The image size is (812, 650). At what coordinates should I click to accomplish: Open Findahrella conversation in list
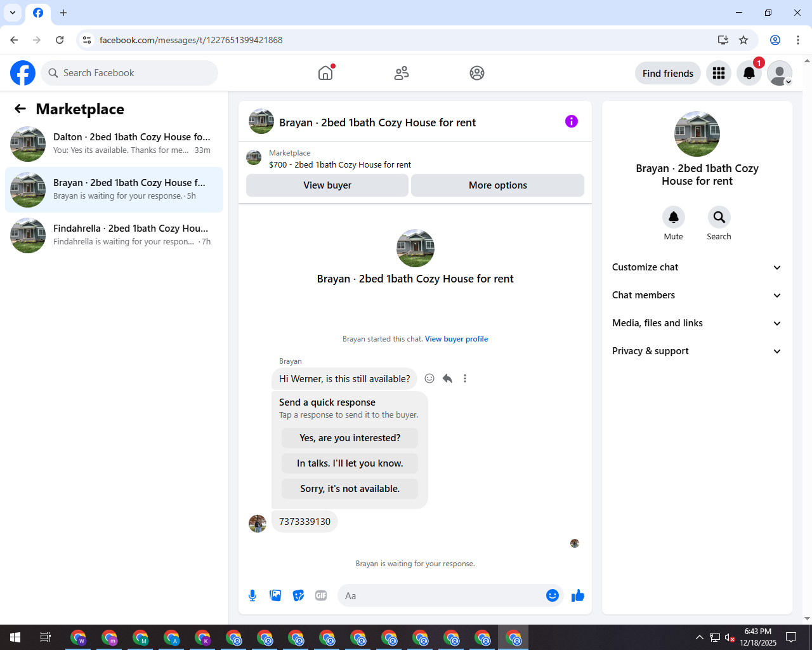coord(114,235)
